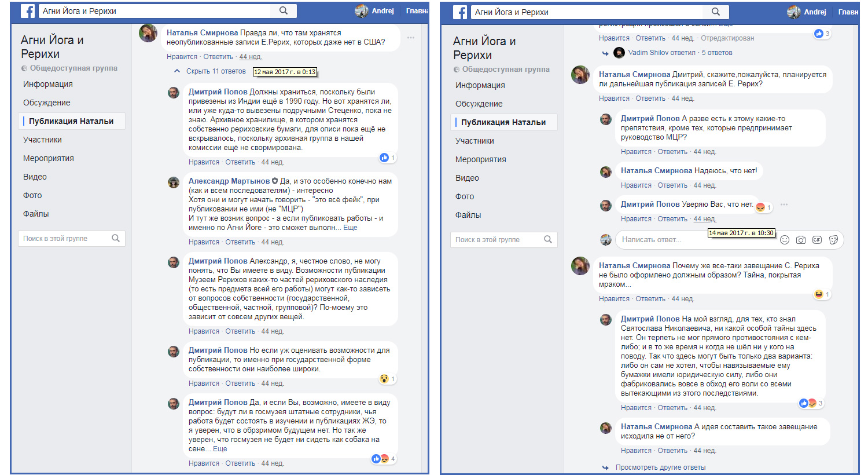Open emoji picker in the reply box
868x475 pixels.
pyautogui.click(x=785, y=240)
